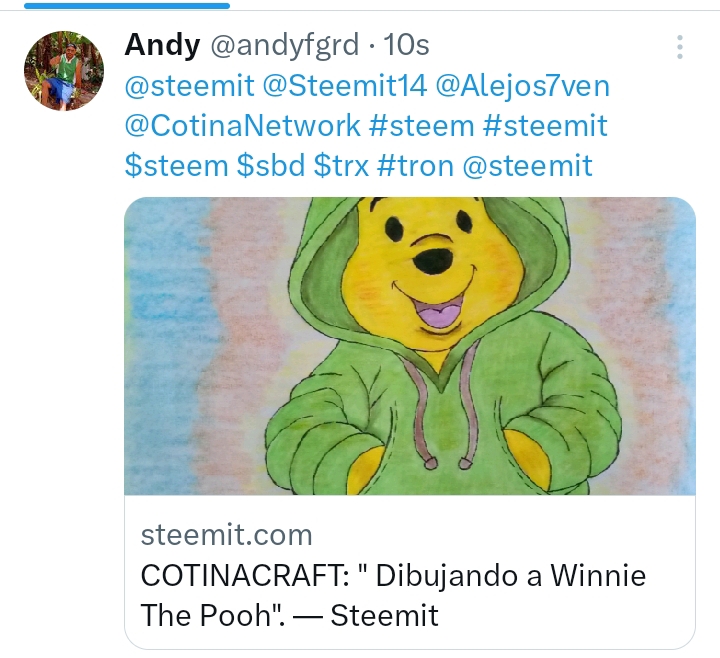Open the #steem hashtag
This screenshot has height=658, width=720.
422,125
